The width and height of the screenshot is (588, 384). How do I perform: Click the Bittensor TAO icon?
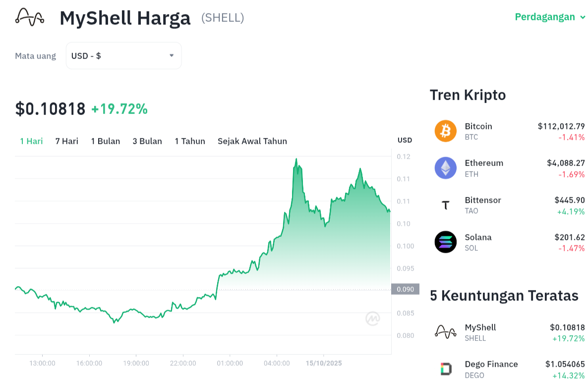click(x=445, y=205)
